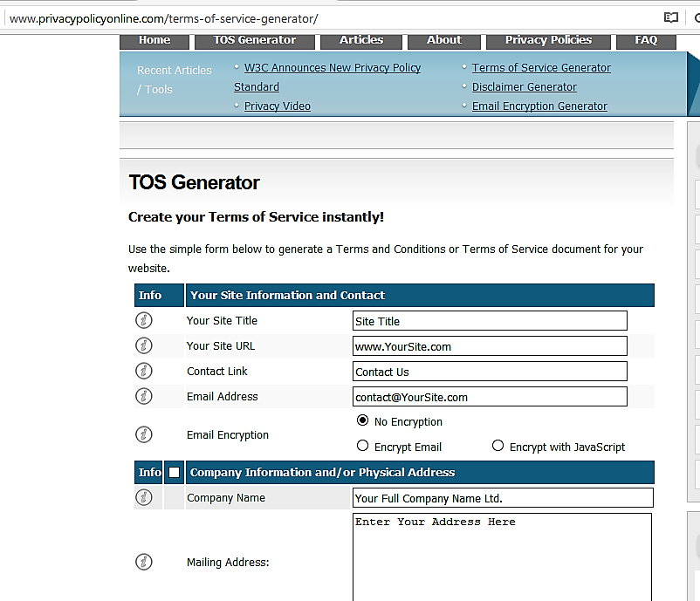This screenshot has height=601, width=700.
Task: Open the info tooltip for Contact Link
Action: [x=143, y=371]
